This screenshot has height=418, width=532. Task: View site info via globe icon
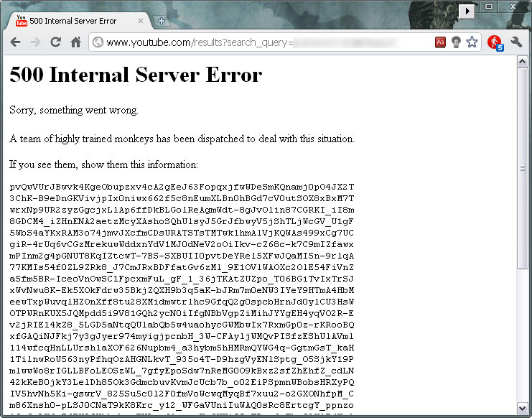tap(98, 42)
